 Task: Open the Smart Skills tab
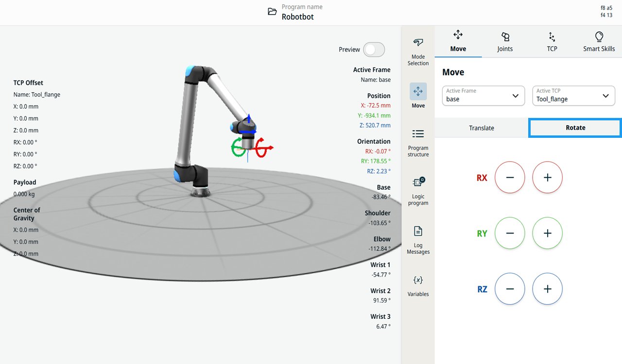click(x=599, y=42)
